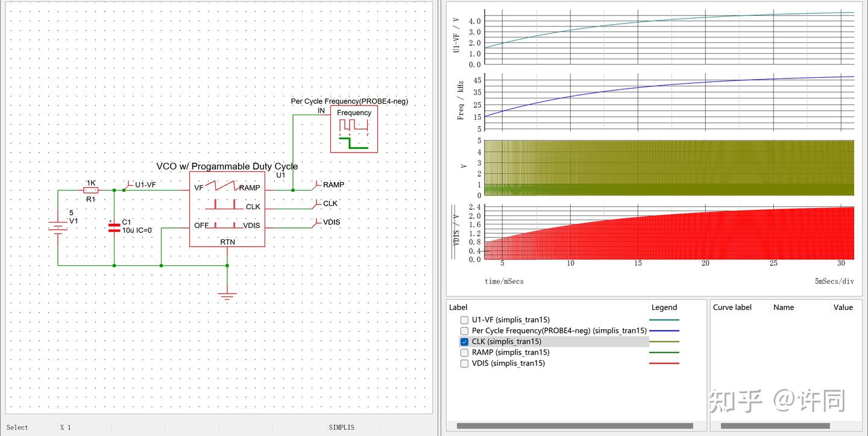Click the V1 battery source symbol

58,227
